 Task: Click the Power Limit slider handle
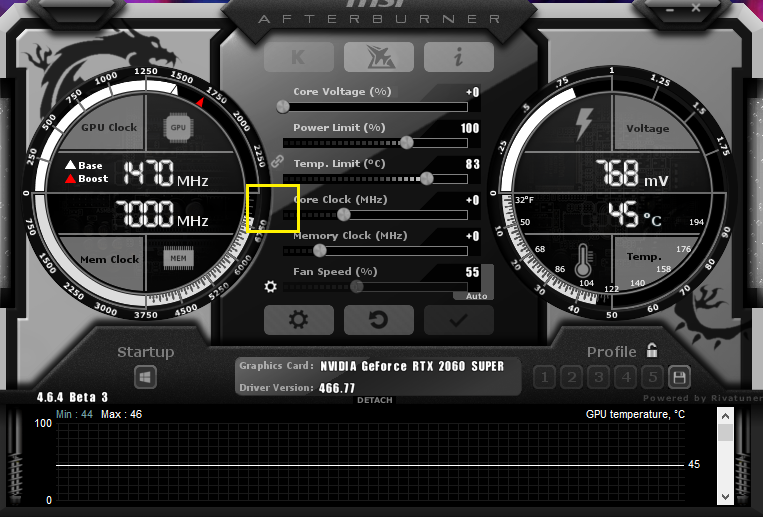coord(407,142)
